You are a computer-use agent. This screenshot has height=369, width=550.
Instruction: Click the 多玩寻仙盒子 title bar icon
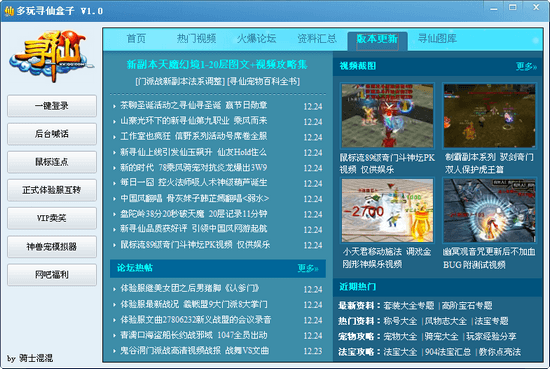pos(9,11)
